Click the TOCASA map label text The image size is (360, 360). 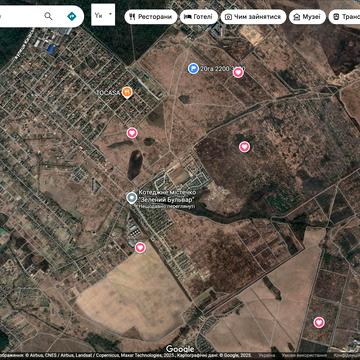[108, 93]
